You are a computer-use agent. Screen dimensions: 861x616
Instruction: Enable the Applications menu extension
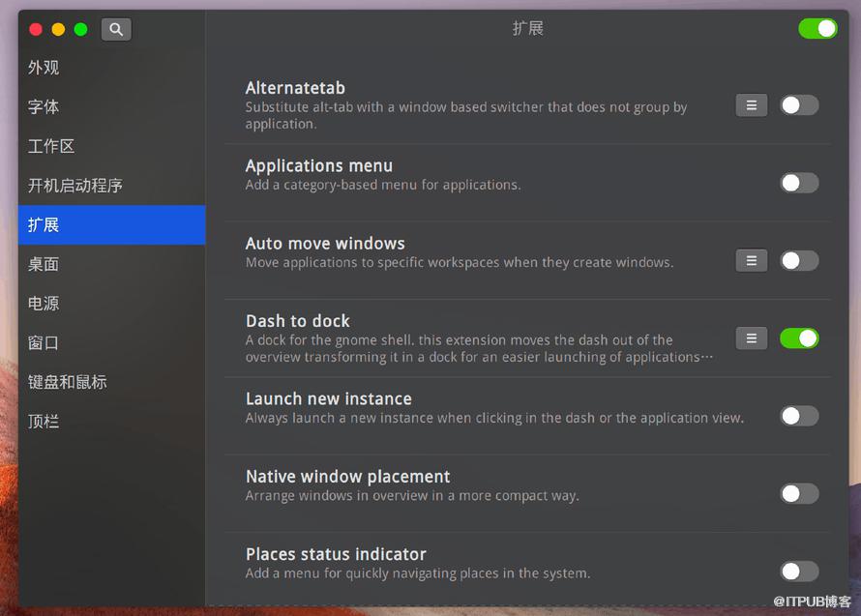point(799,183)
